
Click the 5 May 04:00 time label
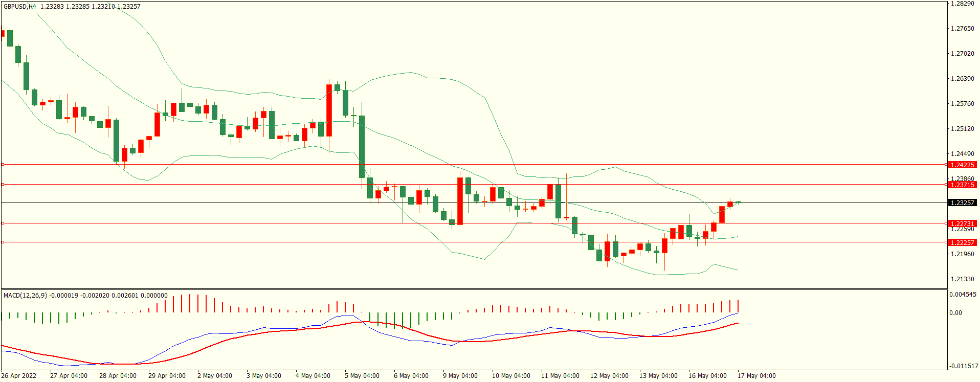point(362,376)
